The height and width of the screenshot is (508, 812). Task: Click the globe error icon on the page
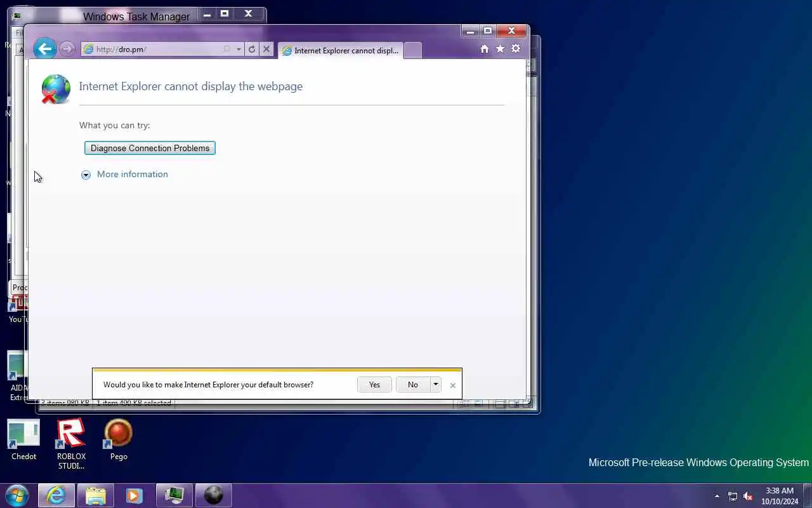coord(56,89)
